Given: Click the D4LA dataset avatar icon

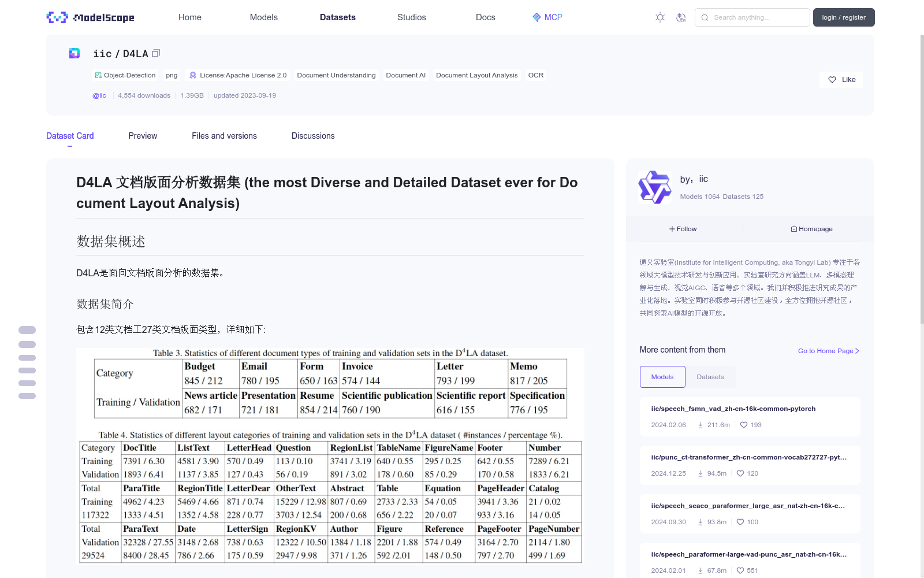Looking at the screenshot, I should pos(74,53).
